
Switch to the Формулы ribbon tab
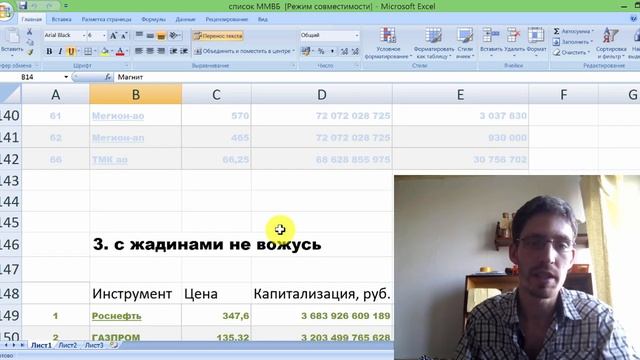point(153,19)
